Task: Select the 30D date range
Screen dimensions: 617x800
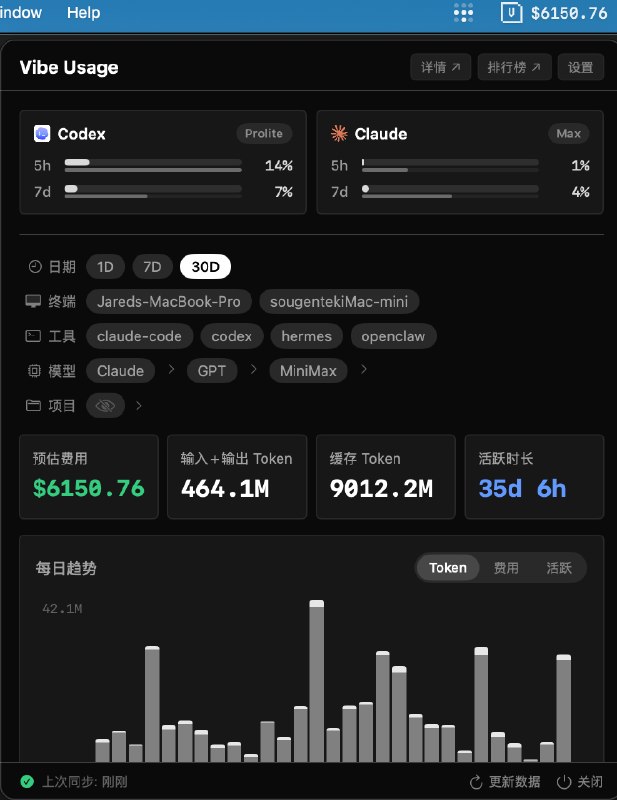Action: point(205,267)
